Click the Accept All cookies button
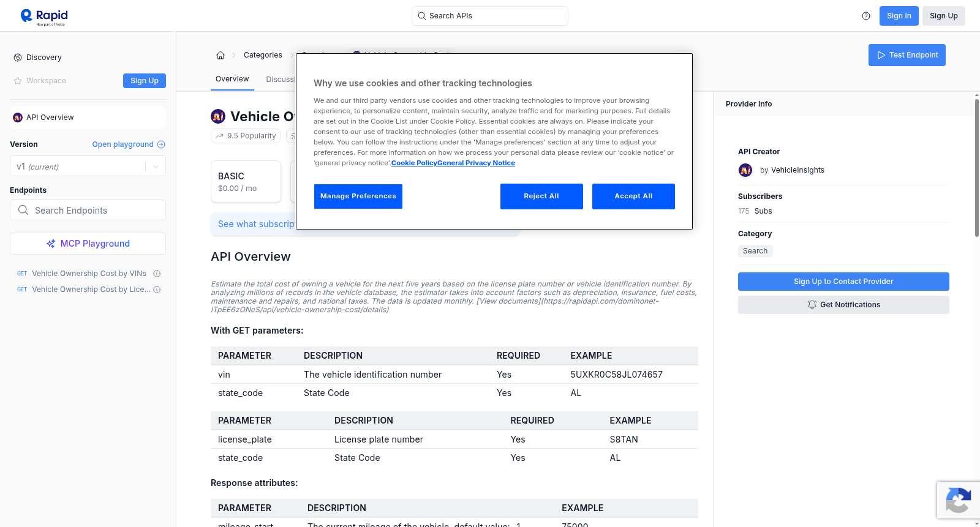 point(633,196)
